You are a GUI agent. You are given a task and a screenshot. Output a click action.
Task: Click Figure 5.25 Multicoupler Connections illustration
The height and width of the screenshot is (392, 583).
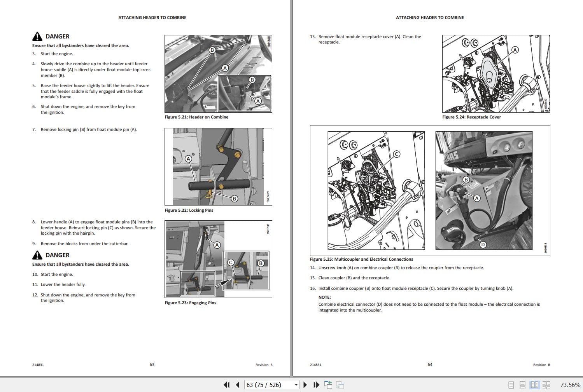pos(430,190)
